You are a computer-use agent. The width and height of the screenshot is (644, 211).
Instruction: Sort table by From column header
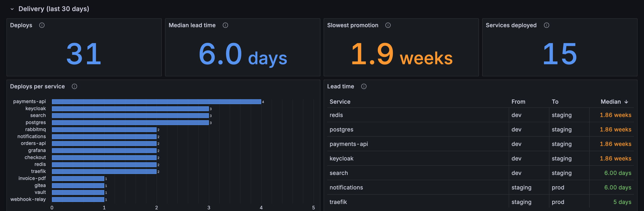518,102
